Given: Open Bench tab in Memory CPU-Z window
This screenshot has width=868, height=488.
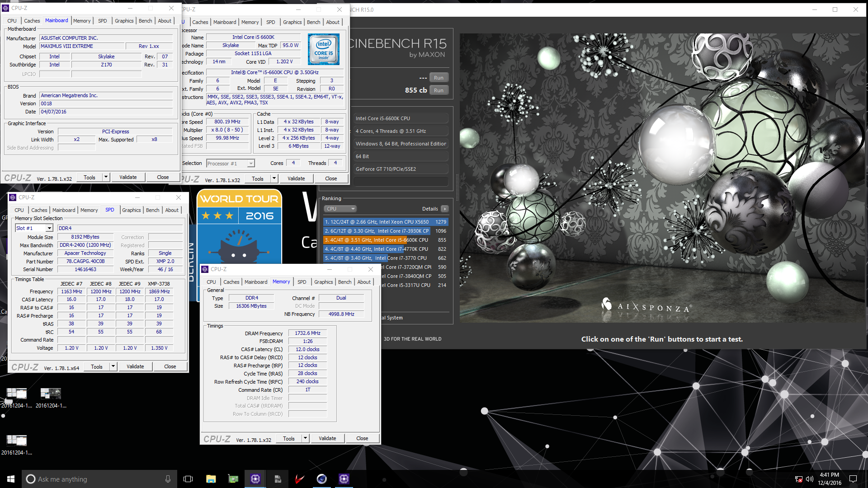Looking at the screenshot, I should [344, 282].
